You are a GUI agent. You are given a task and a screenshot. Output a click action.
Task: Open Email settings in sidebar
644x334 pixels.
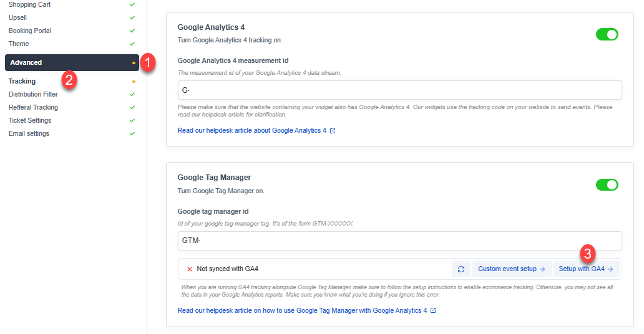tap(29, 133)
